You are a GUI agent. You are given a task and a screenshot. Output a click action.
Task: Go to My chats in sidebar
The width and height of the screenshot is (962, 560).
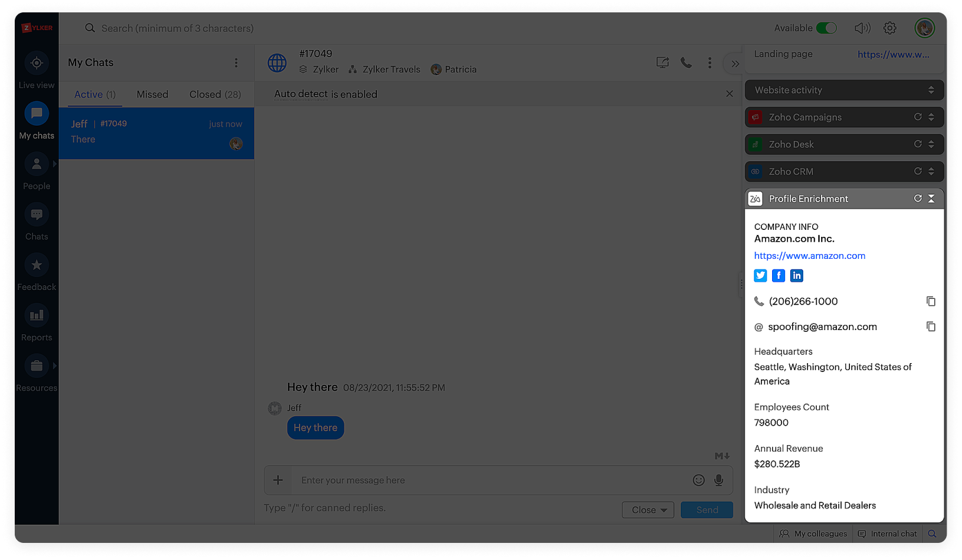click(37, 121)
